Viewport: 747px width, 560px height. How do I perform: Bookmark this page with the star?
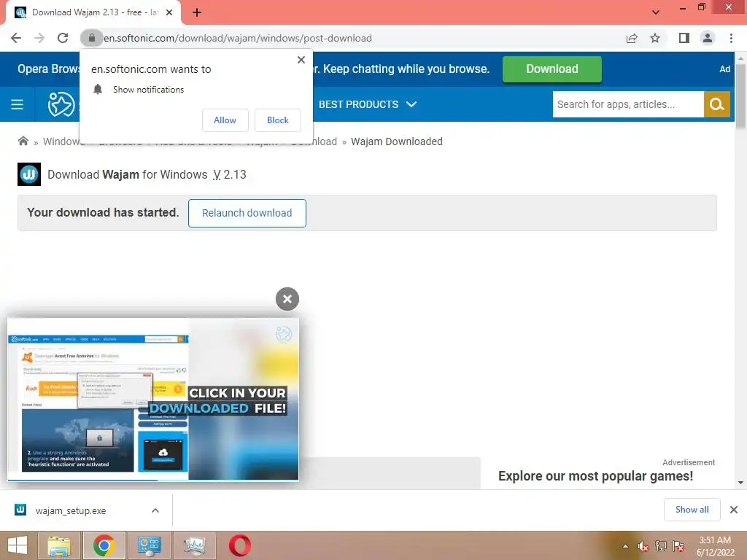tap(655, 38)
